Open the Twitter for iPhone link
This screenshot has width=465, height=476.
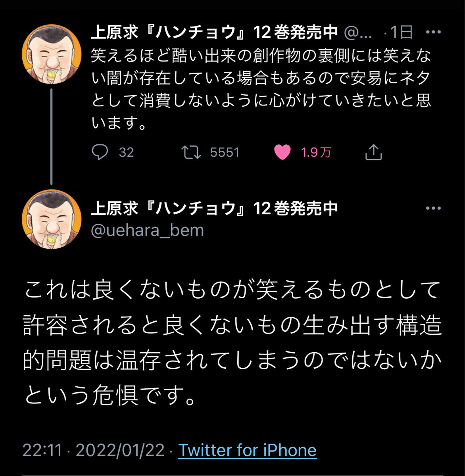click(247, 450)
